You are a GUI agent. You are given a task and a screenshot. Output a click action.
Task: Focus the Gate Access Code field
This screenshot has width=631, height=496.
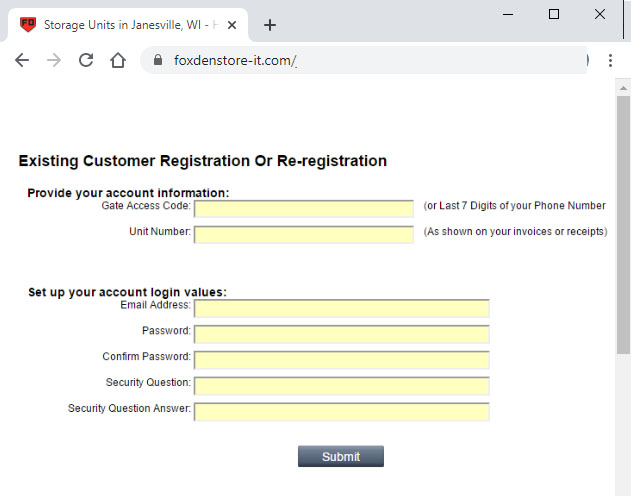click(x=303, y=209)
